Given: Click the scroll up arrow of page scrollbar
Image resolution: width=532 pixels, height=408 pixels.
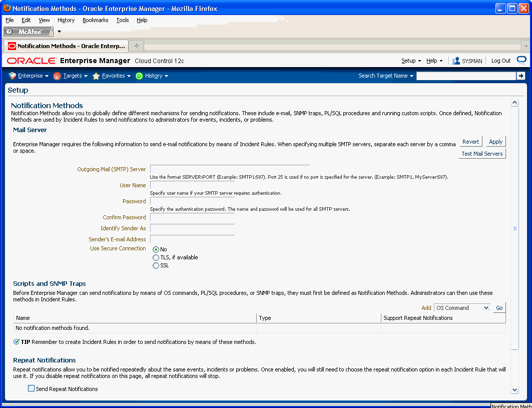Looking at the screenshot, I should pos(514,103).
